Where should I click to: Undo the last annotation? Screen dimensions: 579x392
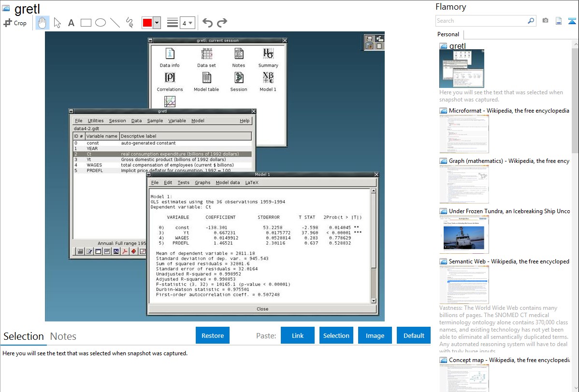207,23
